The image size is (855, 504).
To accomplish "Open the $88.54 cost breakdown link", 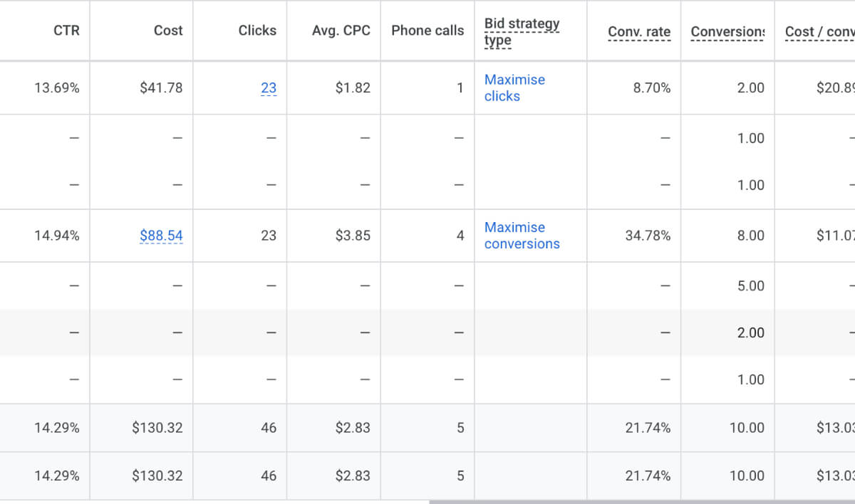I will 161,236.
